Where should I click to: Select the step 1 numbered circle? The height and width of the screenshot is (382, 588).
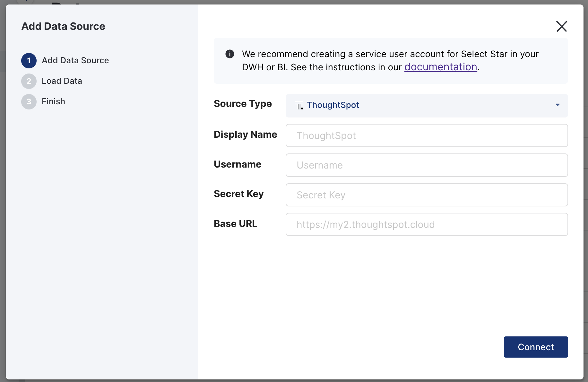(29, 61)
